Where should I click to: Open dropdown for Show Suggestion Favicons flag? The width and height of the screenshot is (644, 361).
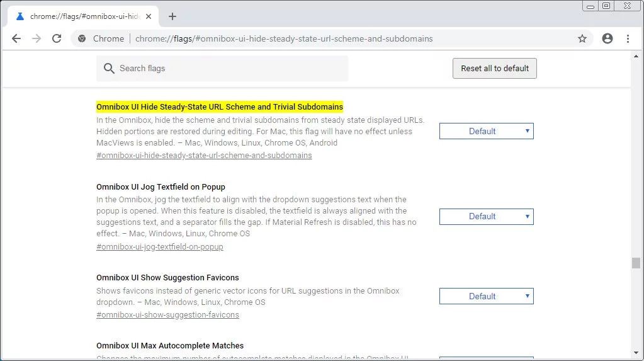(486, 296)
